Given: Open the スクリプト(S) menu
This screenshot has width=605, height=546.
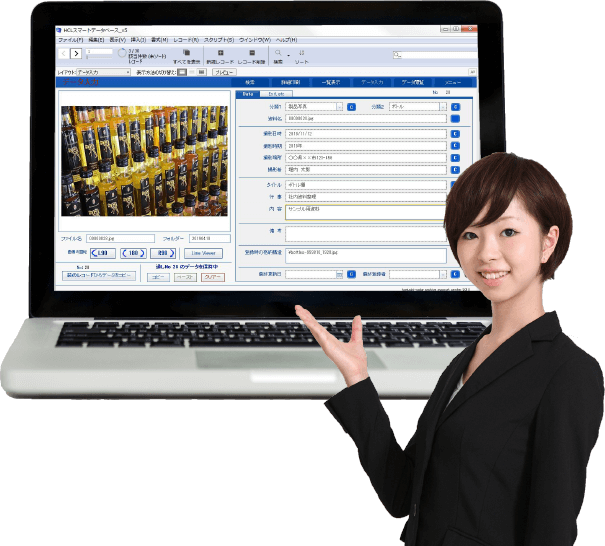Looking at the screenshot, I should (x=219, y=40).
